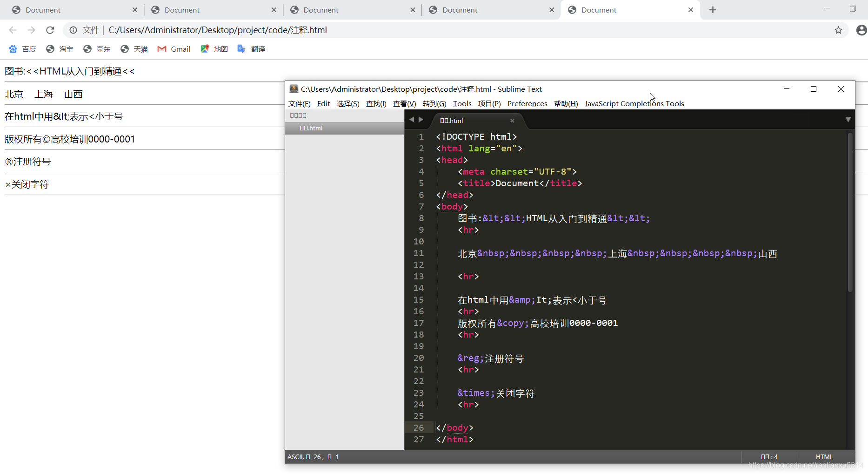868x474 pixels.
Task: Change HTML syntax in Sublime status bar
Action: point(824,457)
